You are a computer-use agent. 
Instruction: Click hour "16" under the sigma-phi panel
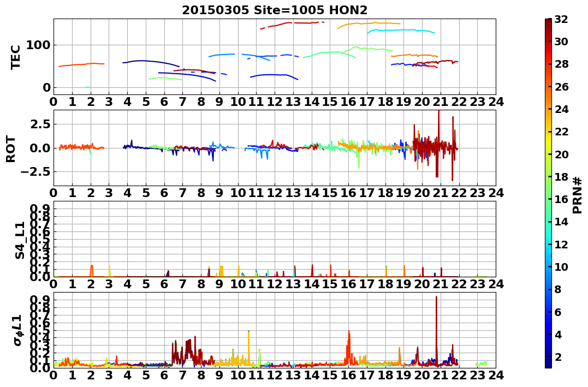point(348,375)
